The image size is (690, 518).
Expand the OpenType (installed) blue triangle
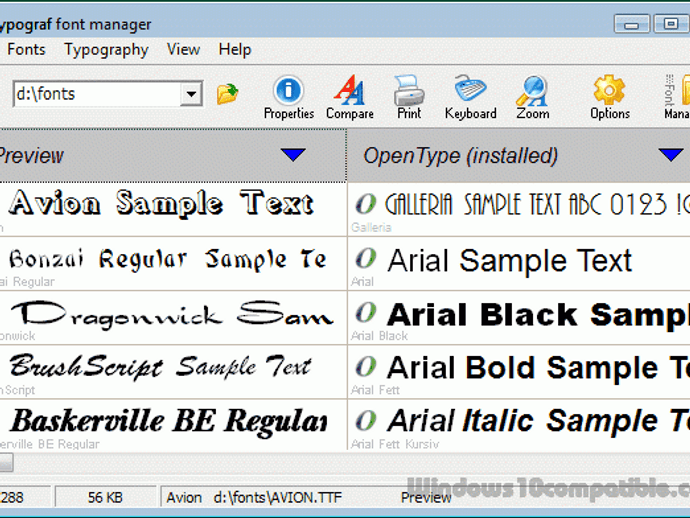click(x=671, y=154)
